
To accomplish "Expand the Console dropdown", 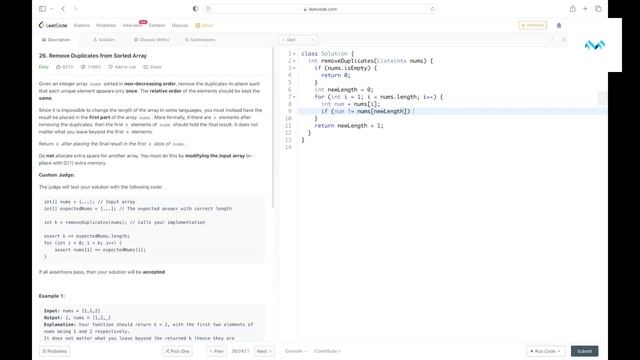I will [x=296, y=351].
